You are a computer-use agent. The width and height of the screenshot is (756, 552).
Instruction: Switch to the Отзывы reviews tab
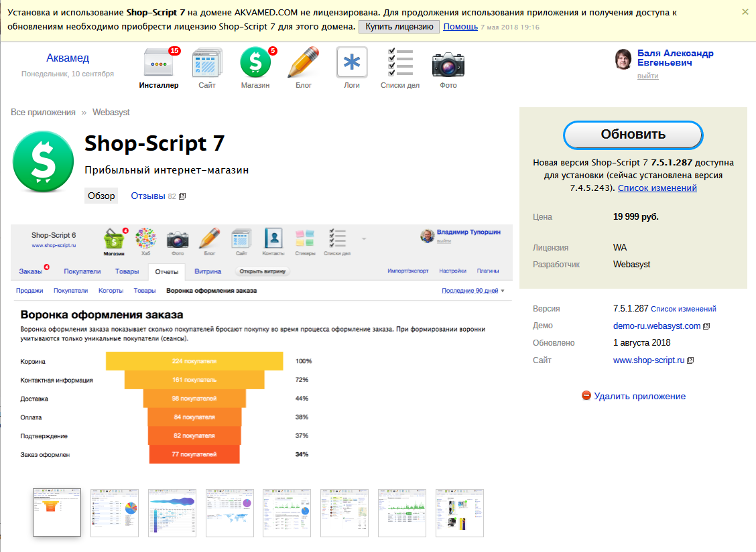148,196
